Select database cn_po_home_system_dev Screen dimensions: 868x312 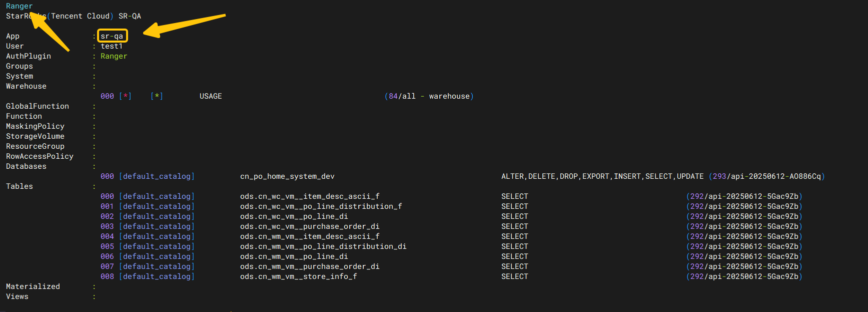[x=287, y=176]
